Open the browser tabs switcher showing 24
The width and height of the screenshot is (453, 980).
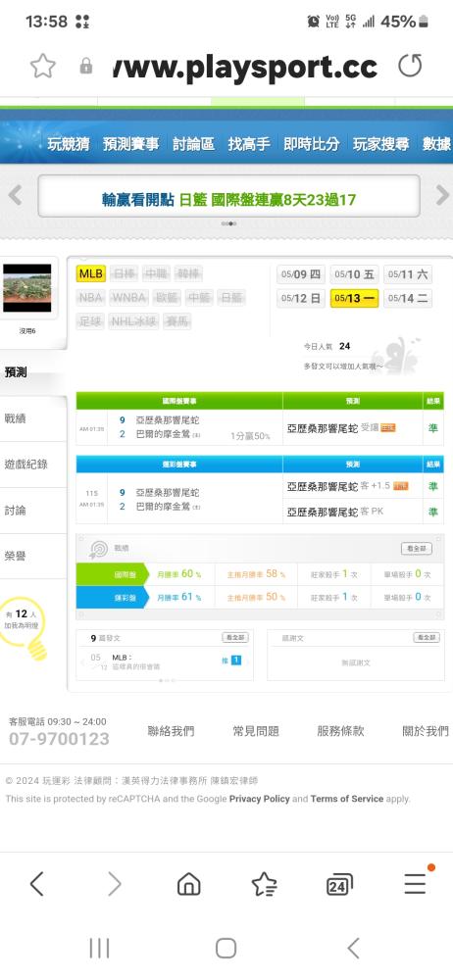click(339, 884)
